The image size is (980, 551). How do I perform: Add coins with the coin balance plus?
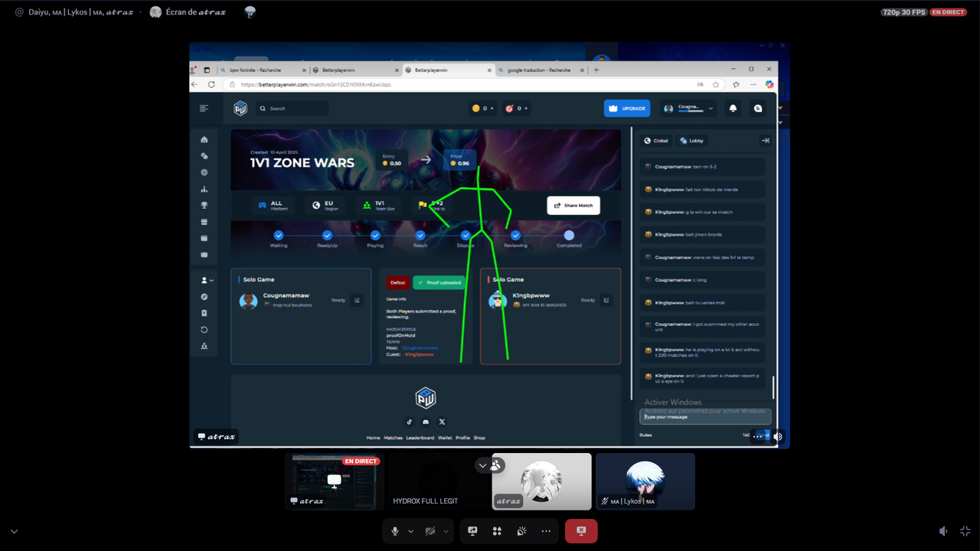[x=492, y=109]
